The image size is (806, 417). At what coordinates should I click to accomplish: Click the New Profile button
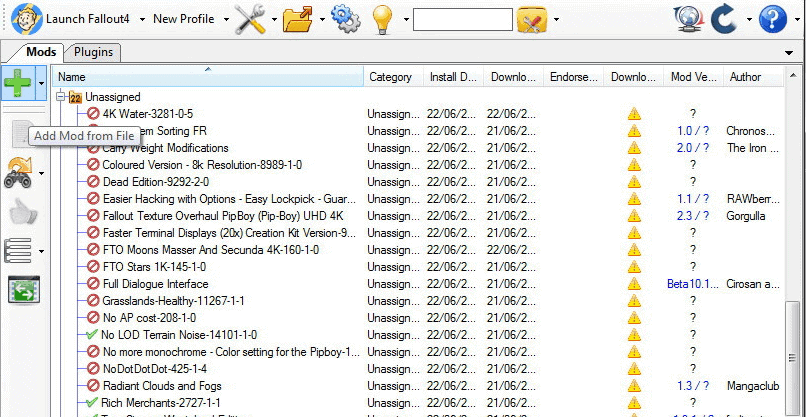point(184,19)
